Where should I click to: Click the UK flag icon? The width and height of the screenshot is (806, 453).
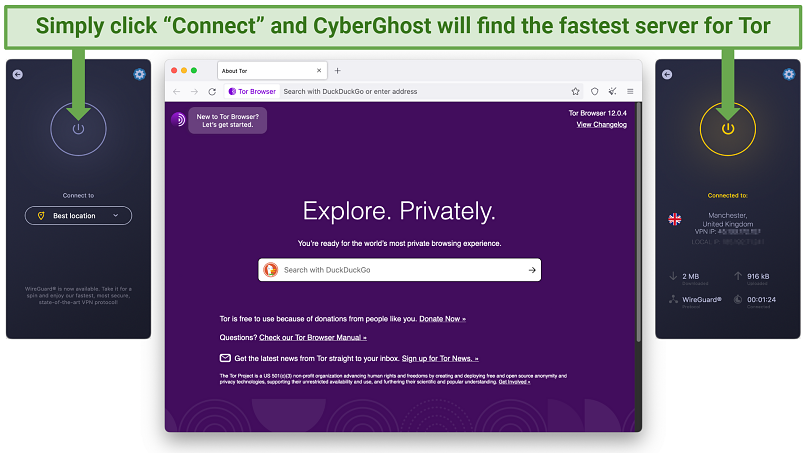click(674, 219)
